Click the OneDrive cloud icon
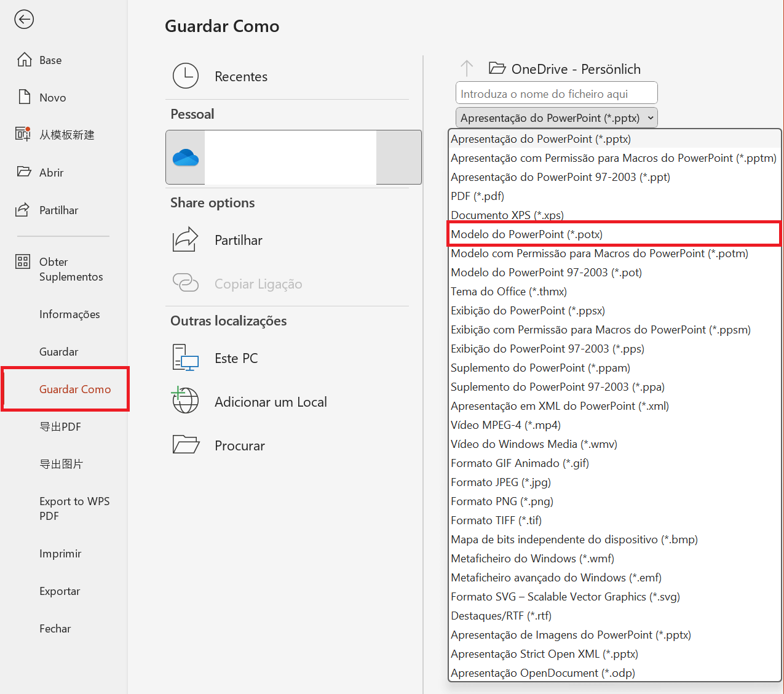 click(186, 158)
